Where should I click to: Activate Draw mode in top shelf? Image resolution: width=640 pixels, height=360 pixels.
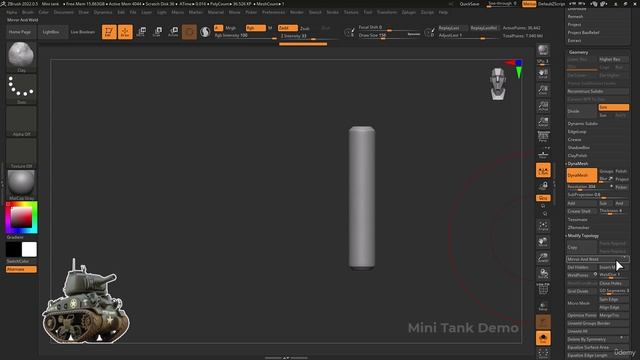point(125,32)
